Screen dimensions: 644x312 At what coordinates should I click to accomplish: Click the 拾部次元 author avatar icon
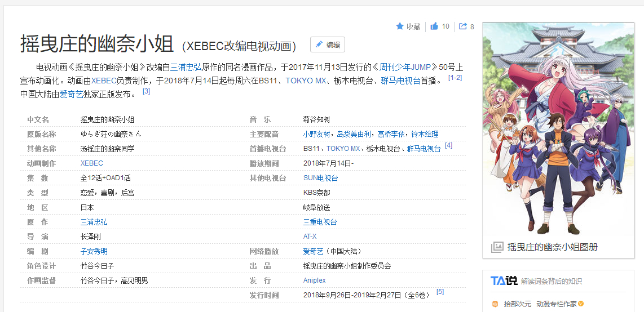495,304
